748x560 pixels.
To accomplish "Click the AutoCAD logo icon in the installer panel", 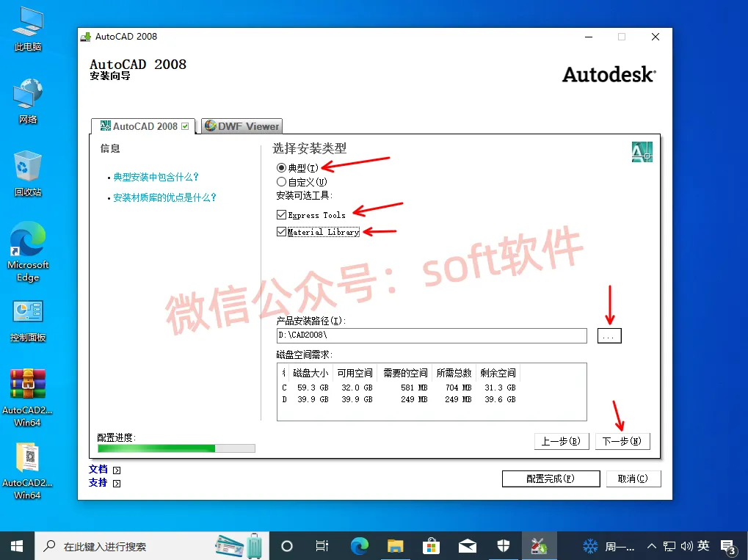I will click(x=642, y=152).
